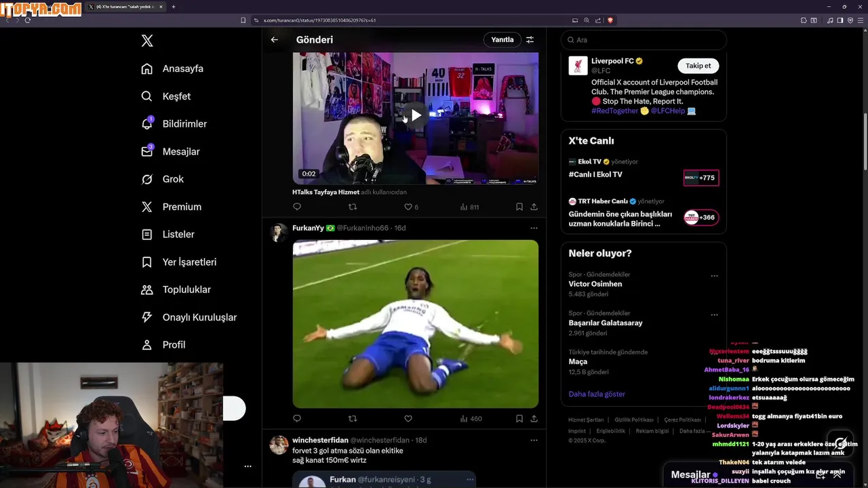This screenshot has height=488, width=868.
Task: Open Hizmet Şartları footer link
Action: [x=586, y=420]
